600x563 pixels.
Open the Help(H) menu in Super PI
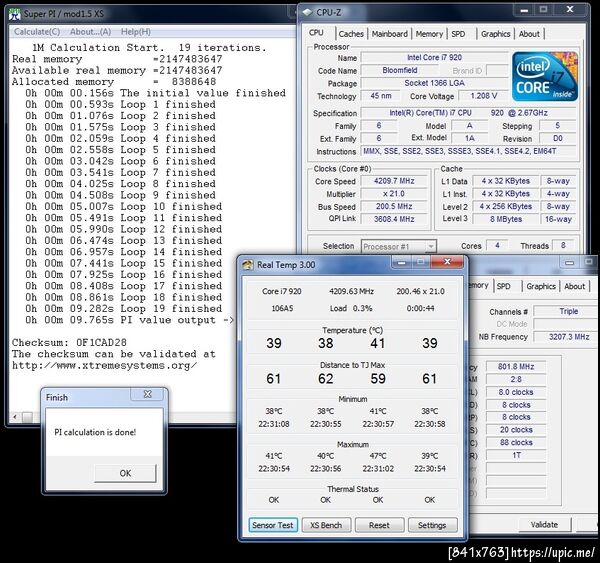[x=136, y=32]
